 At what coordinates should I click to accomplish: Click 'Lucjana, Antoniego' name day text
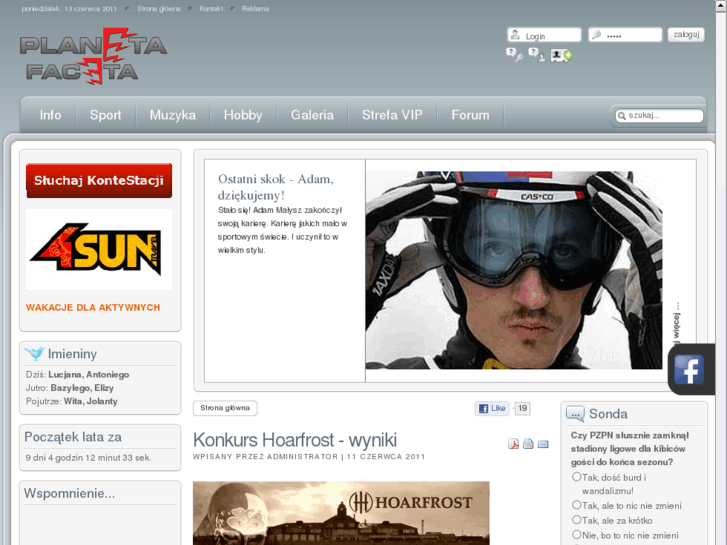89,374
